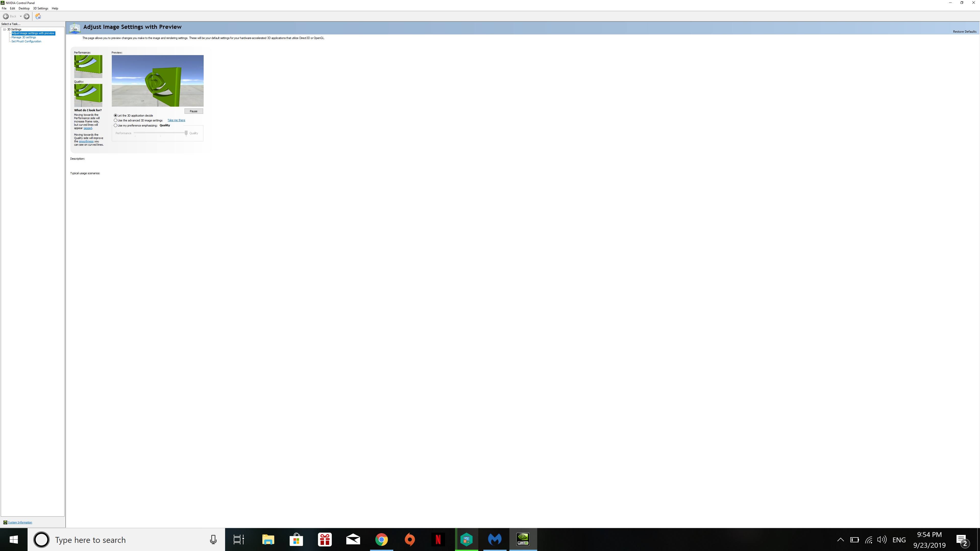The image size is (980, 551).
Task: Click the search microphone icon
Action: click(x=213, y=540)
